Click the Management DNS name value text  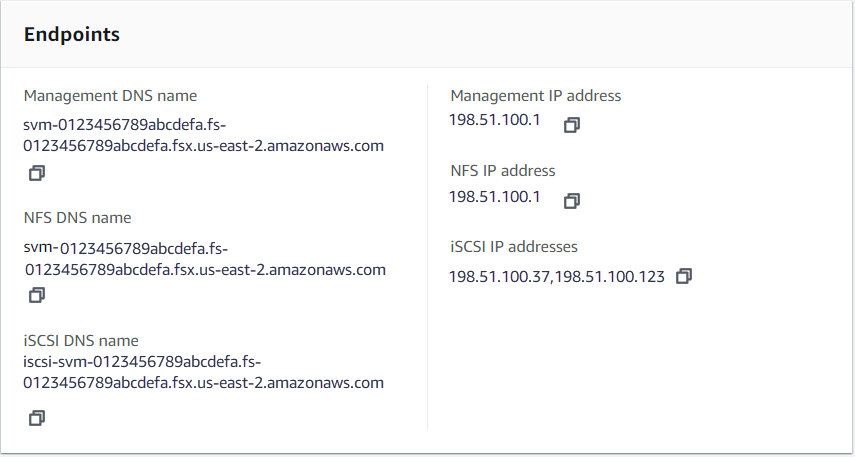coord(204,135)
